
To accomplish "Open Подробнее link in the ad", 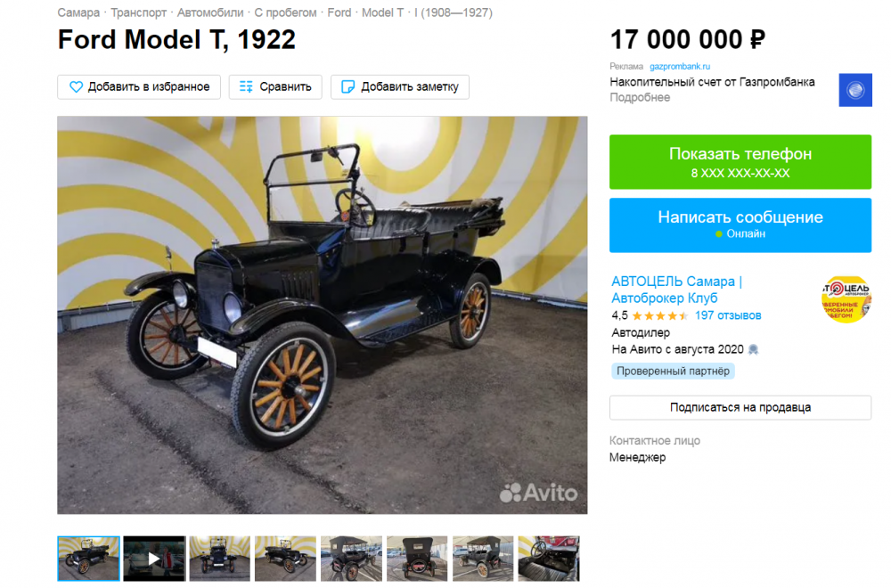I will click(640, 98).
